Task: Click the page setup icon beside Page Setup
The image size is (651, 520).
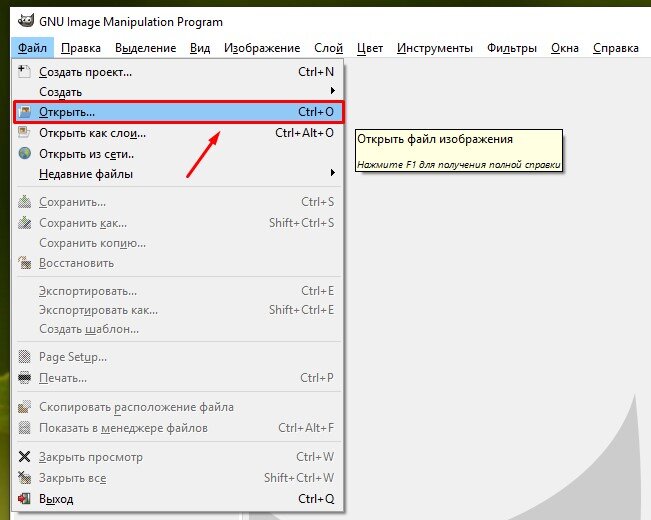Action: coord(24,357)
